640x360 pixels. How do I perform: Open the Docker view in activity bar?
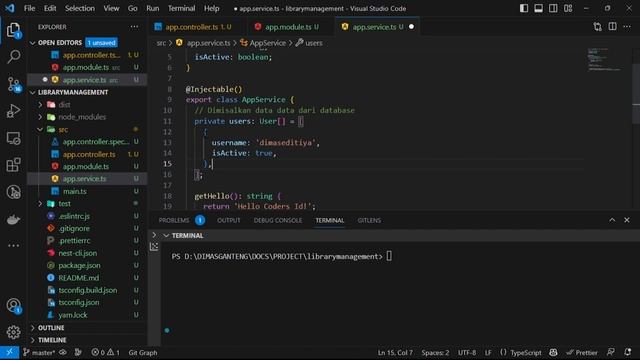point(13,219)
